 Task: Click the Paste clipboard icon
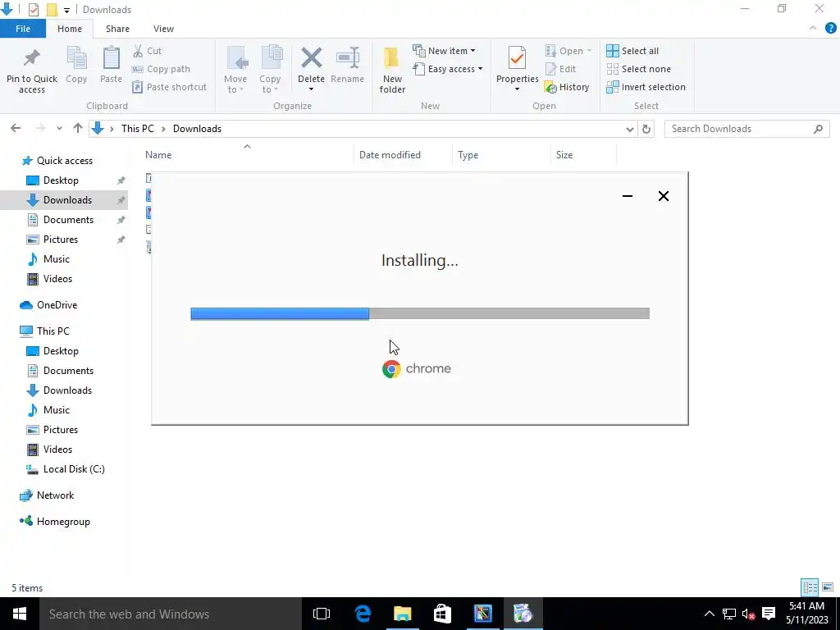point(111,58)
